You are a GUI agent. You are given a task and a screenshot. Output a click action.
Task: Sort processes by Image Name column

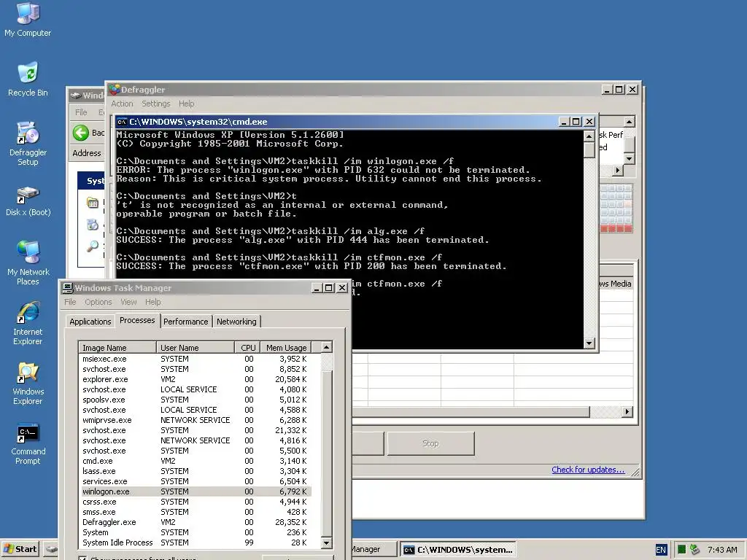coord(117,348)
